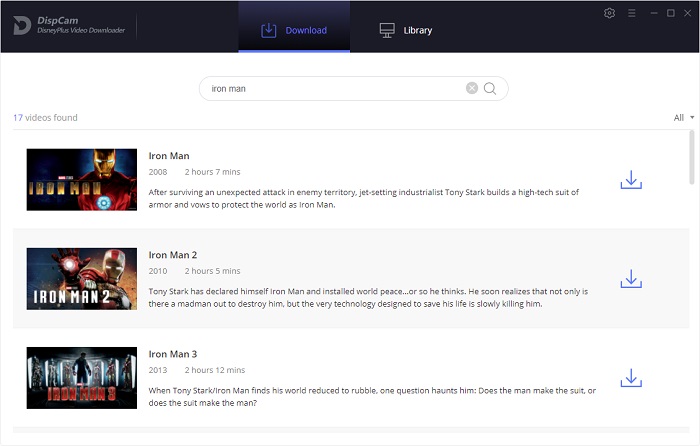Expand the All filter dropdown
This screenshot has height=446, width=700.
pyautogui.click(x=684, y=118)
